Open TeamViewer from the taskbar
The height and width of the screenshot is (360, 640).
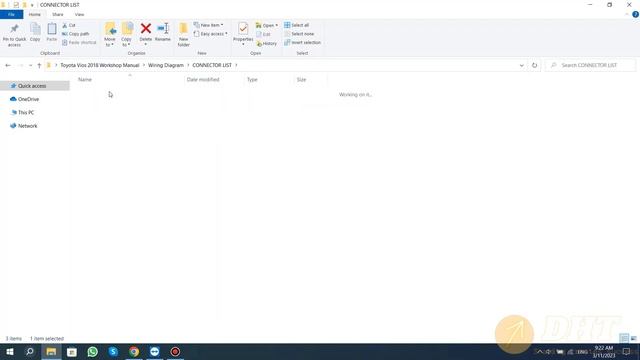click(x=155, y=351)
